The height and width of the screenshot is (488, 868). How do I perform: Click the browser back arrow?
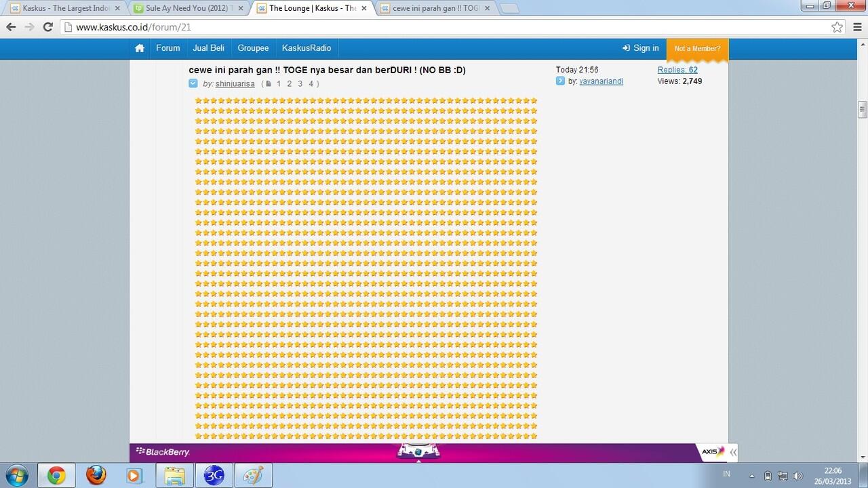(x=11, y=27)
